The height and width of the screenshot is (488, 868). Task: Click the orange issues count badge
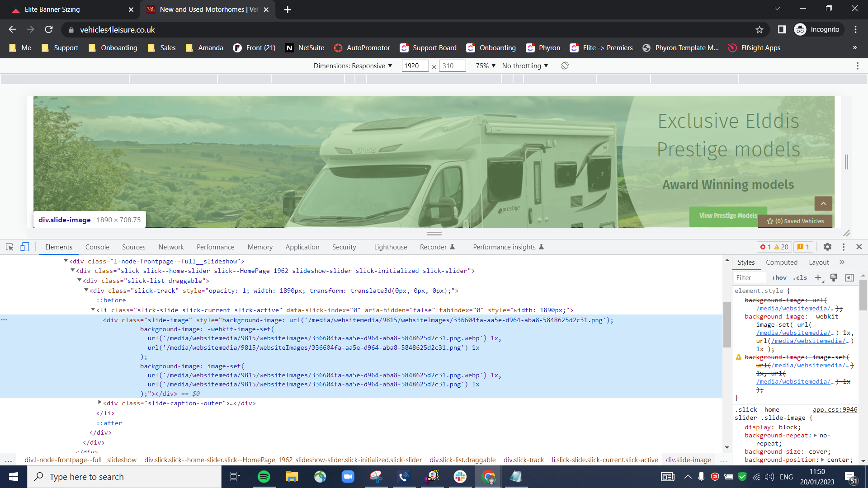(803, 247)
